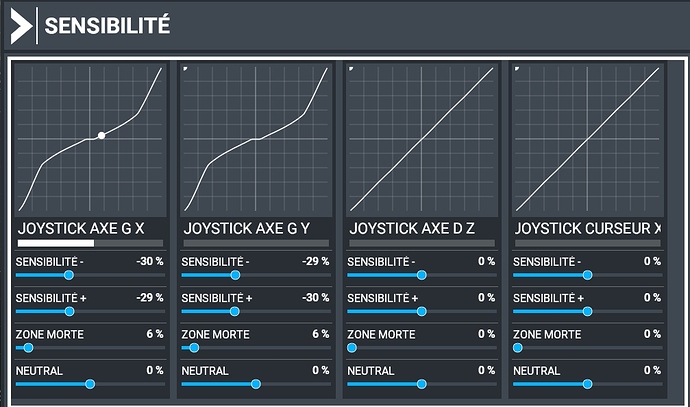690x407 pixels.
Task: Click corner marker on Joystick Curseur X graph
Action: [518, 69]
